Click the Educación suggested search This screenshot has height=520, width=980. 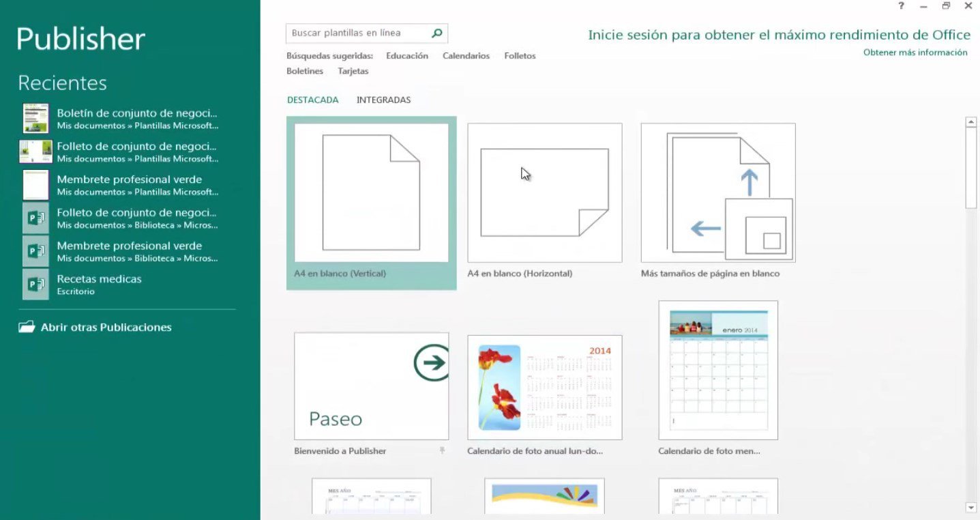(406, 56)
